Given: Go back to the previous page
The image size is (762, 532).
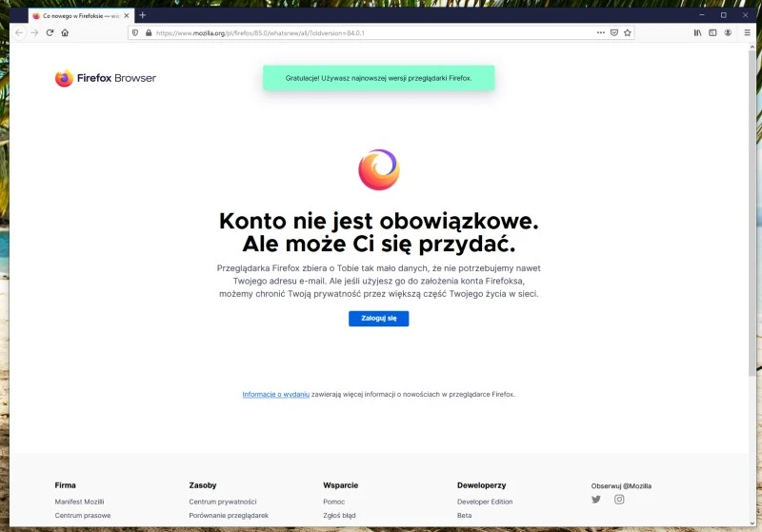Looking at the screenshot, I should (x=19, y=33).
